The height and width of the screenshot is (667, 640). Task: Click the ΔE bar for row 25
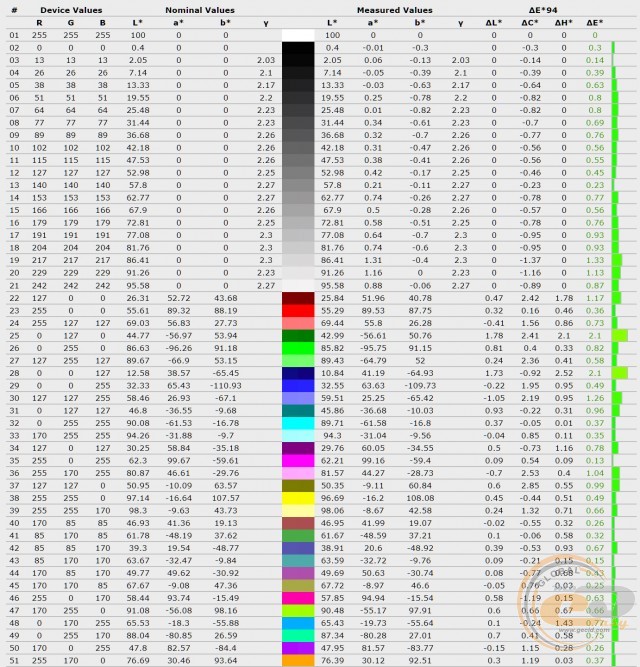[620, 336]
